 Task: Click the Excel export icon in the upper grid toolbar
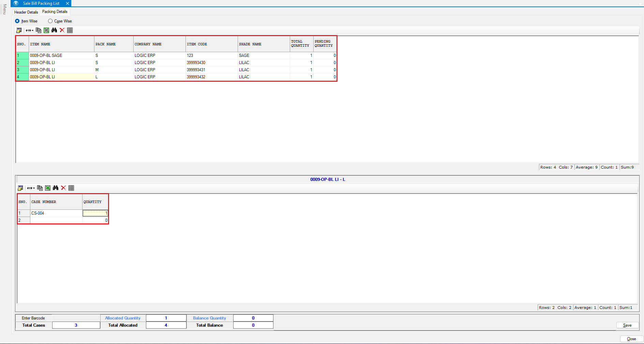(46, 30)
